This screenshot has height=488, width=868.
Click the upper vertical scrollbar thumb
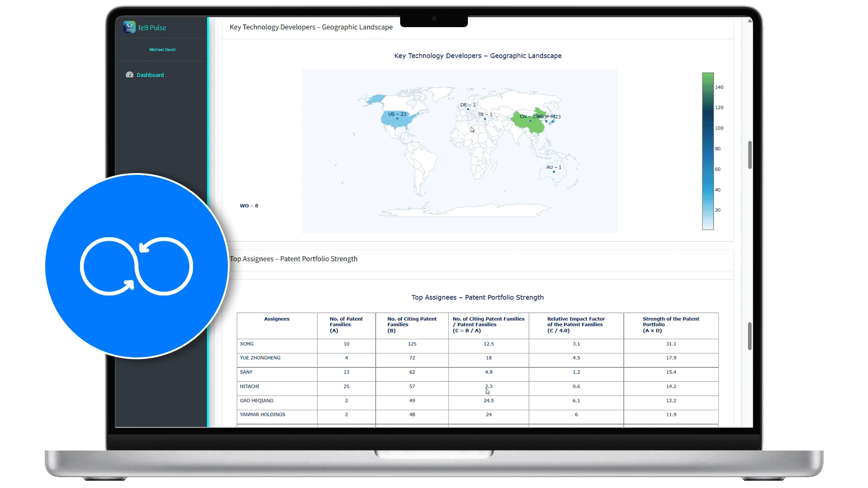tap(750, 155)
